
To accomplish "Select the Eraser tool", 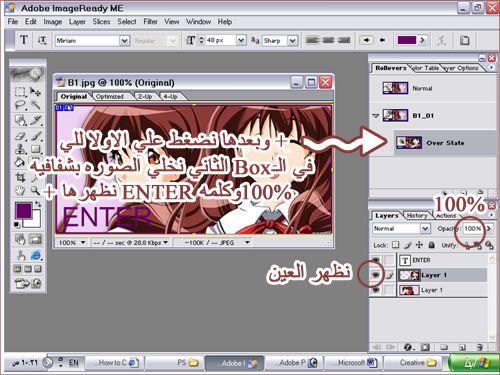I will tap(20, 136).
